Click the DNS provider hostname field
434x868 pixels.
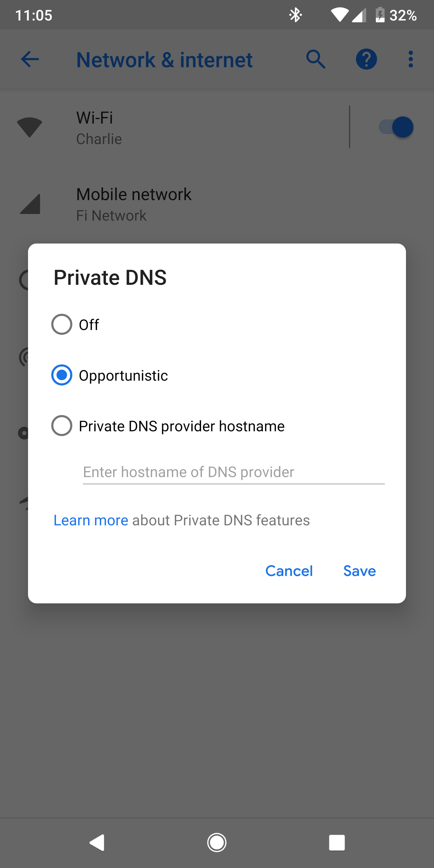click(x=234, y=472)
